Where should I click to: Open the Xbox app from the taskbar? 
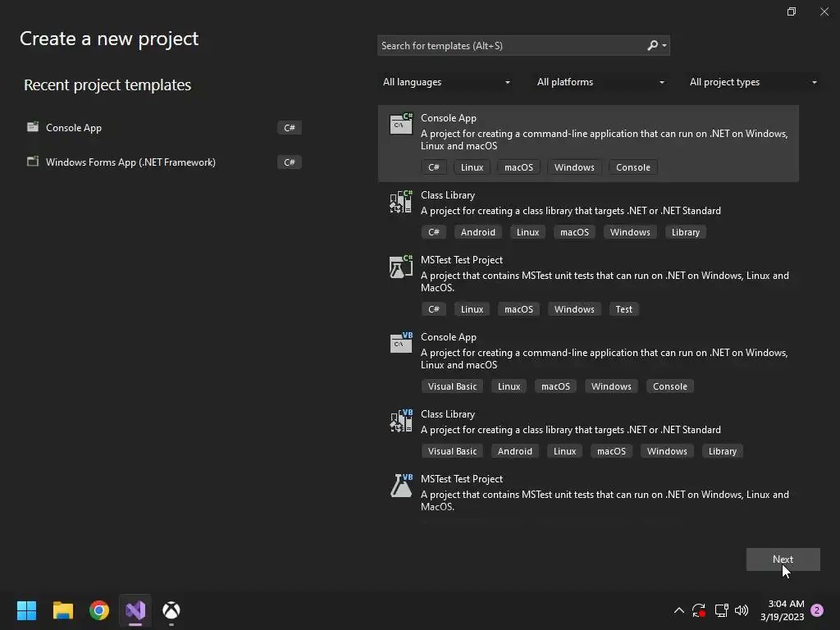click(171, 610)
